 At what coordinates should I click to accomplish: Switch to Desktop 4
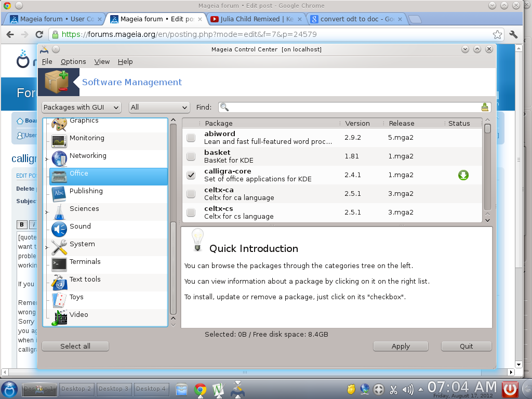[151, 389]
